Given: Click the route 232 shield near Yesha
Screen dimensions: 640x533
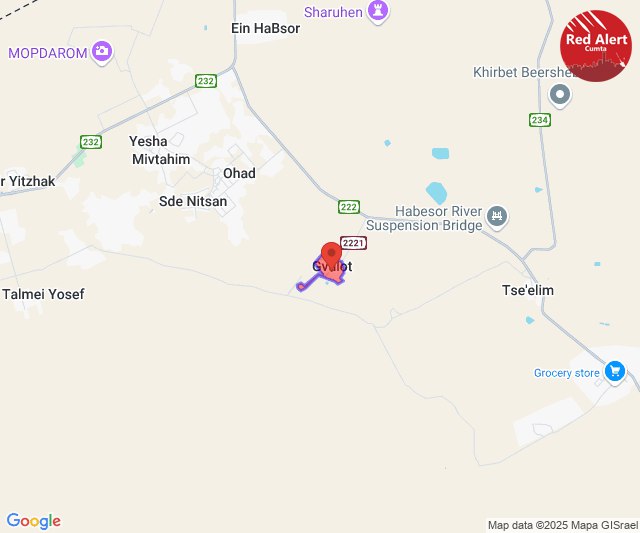Looking at the screenshot, I should [91, 142].
